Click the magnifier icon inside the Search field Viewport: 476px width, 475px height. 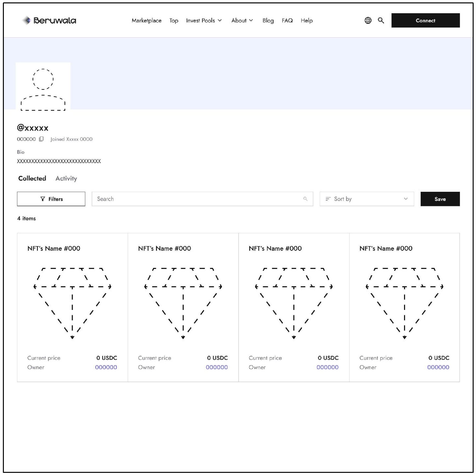(305, 199)
